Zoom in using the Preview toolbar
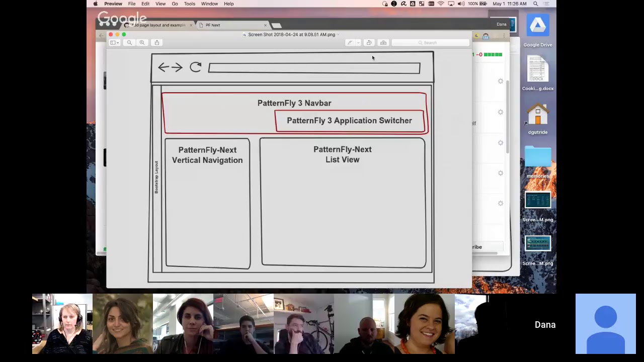Image resolution: width=644 pixels, height=362 pixels. point(142,43)
